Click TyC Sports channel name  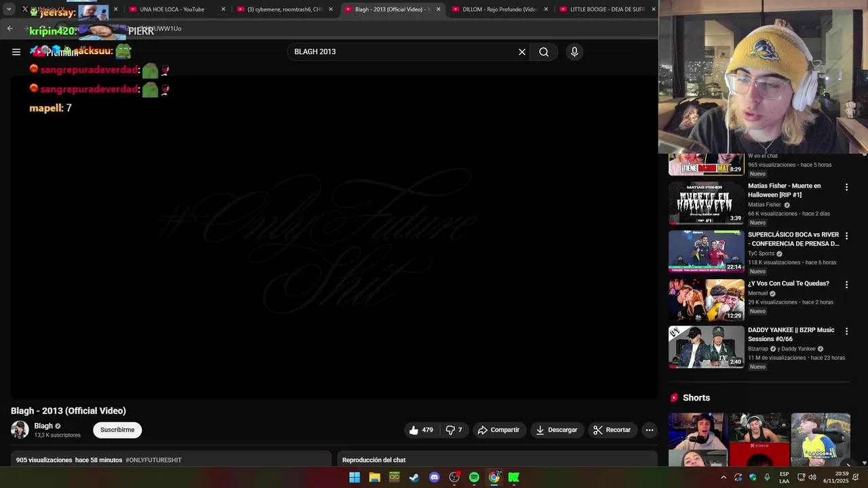(x=761, y=253)
